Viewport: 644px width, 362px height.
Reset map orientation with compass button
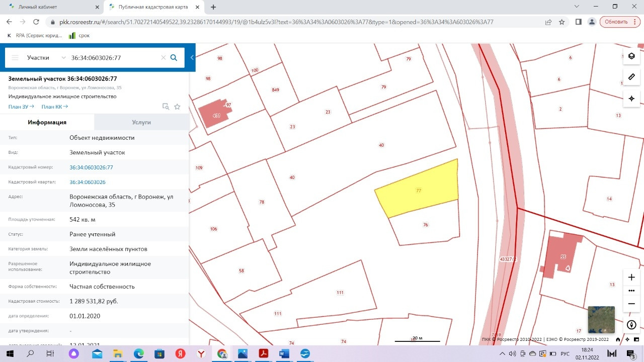[631, 325]
